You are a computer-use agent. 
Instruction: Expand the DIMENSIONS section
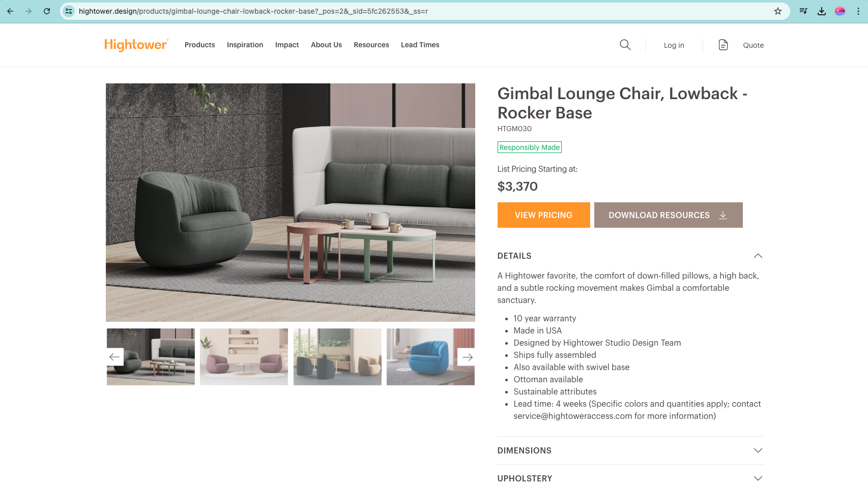pyautogui.click(x=630, y=450)
